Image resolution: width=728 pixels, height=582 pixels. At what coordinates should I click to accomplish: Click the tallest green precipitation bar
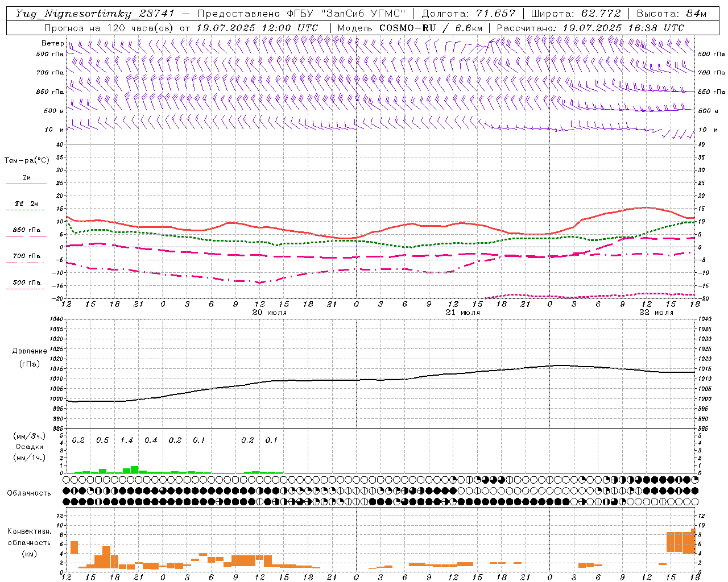135,469
